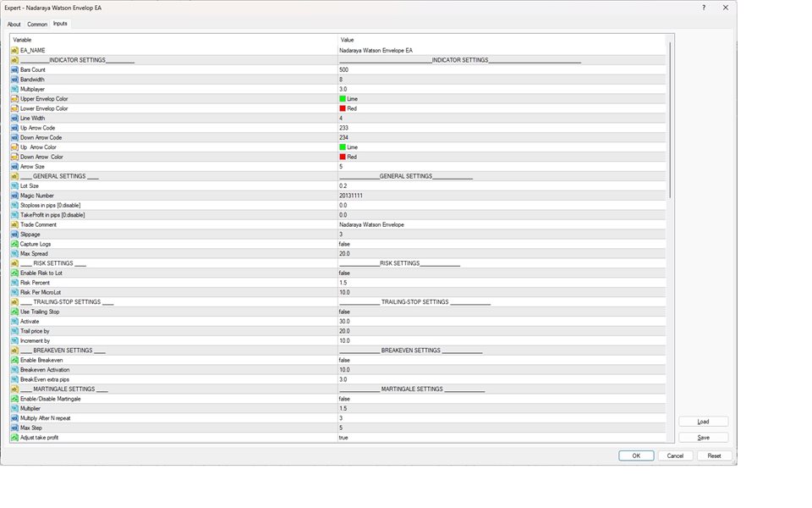This screenshot has height=508, width=812.
Task: Click the Magic Number value 20131111
Action: pos(350,196)
